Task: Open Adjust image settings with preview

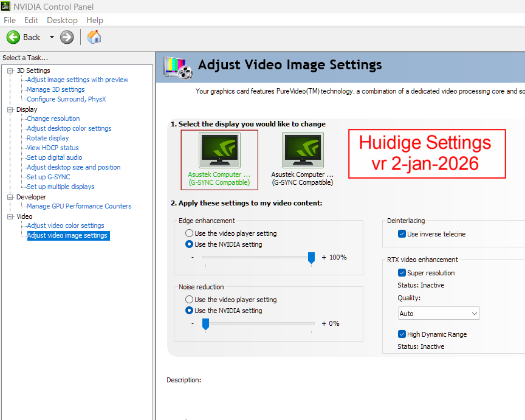Action: 77,80
